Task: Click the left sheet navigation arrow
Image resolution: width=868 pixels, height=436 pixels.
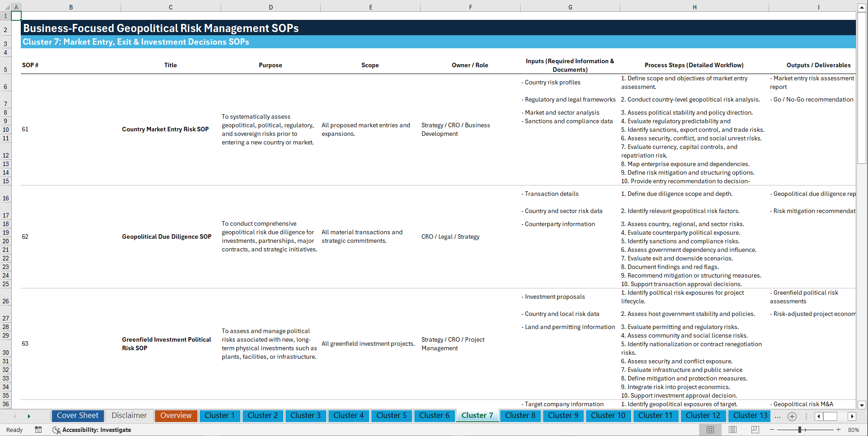Action: coord(14,416)
